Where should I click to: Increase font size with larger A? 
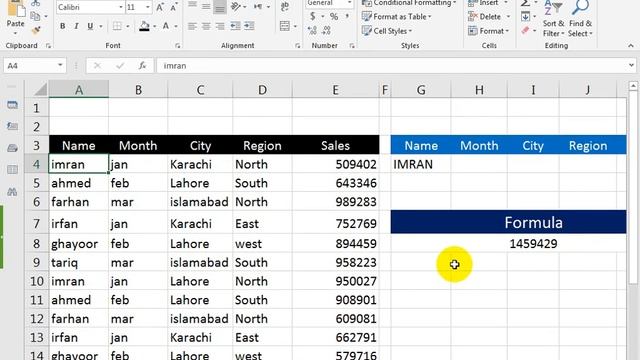(160, 7)
